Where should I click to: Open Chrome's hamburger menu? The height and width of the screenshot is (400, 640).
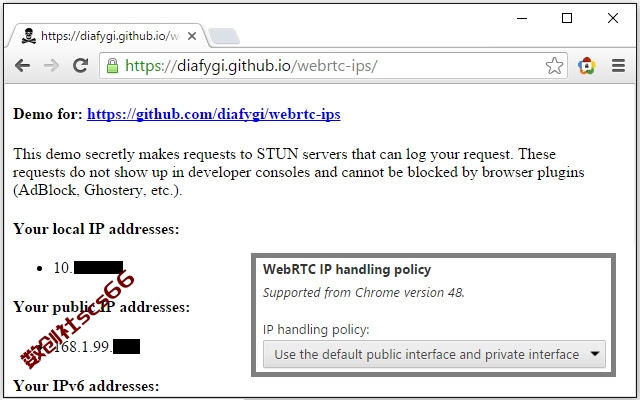(618, 65)
